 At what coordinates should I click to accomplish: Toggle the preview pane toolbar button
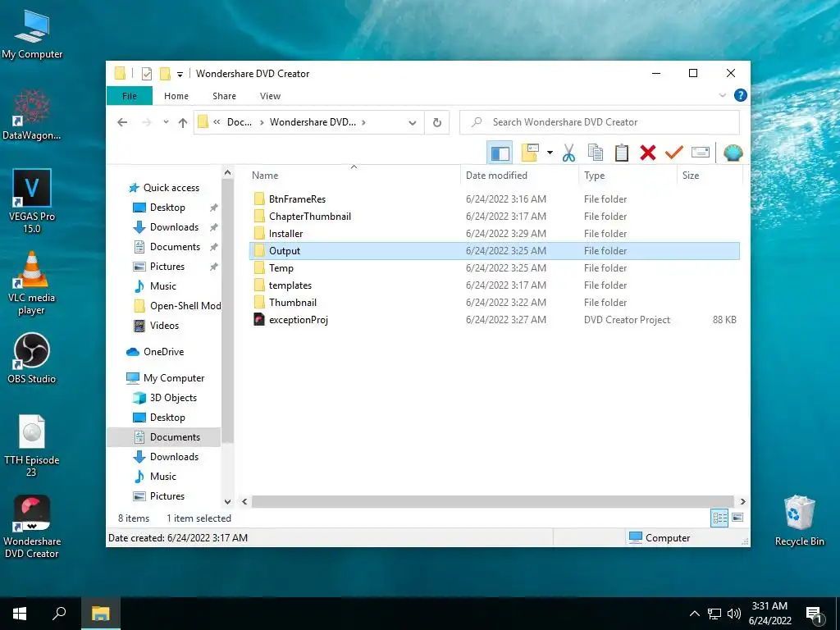[x=500, y=153]
